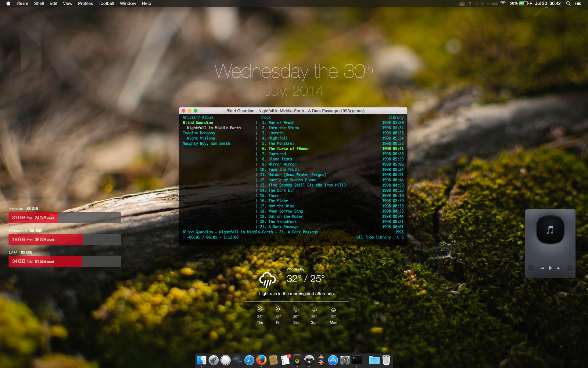This screenshot has height=368, width=588.
Task: Rewind in the desktop music widget
Action: [542, 268]
